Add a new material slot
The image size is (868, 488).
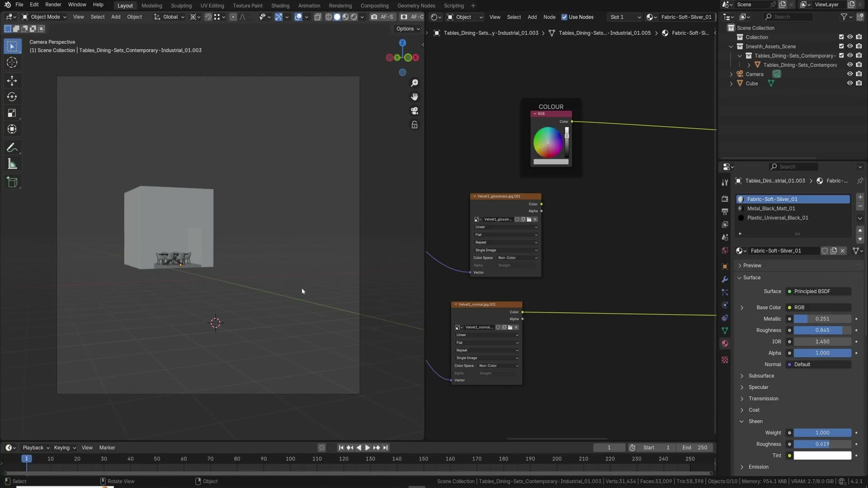coord(860,197)
